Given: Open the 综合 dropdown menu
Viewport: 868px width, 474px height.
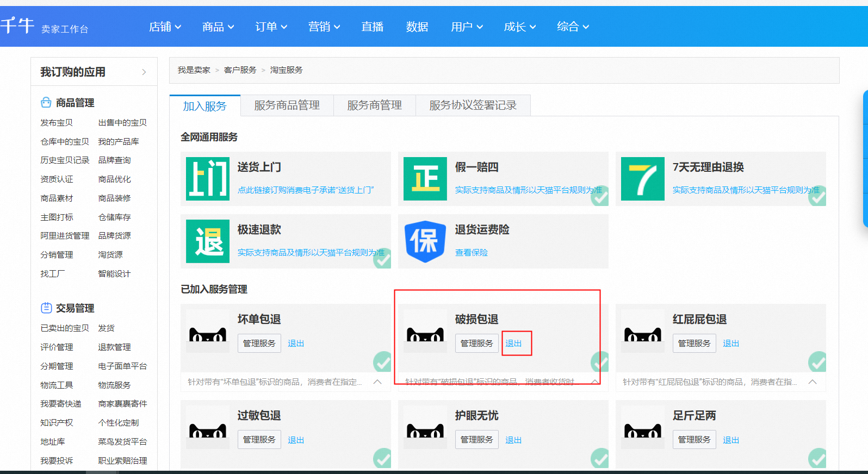Looking at the screenshot, I should tap(573, 27).
